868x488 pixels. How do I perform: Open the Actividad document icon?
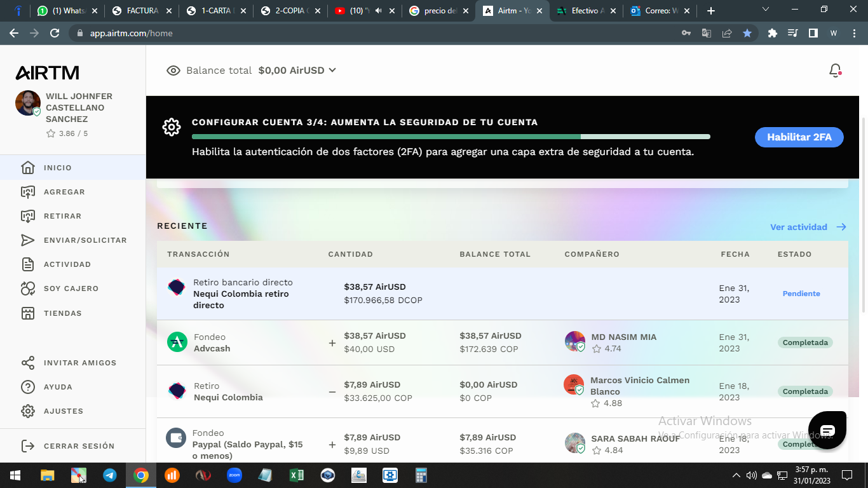[28, 264]
